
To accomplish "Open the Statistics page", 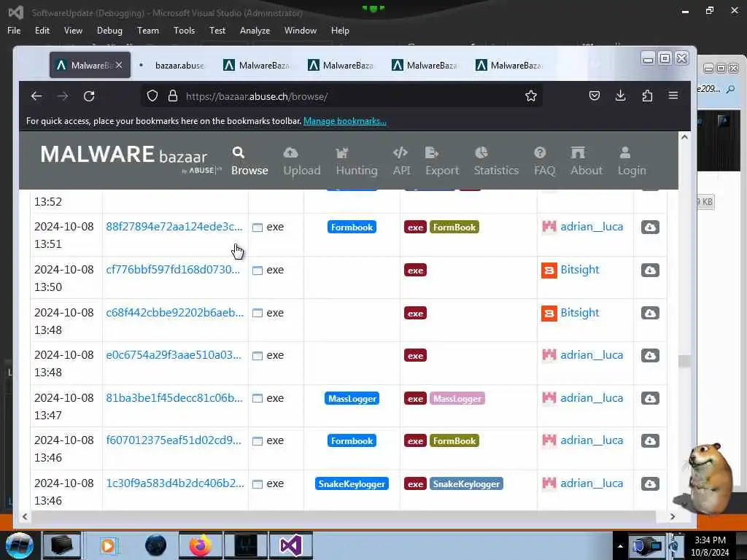I will (496, 161).
